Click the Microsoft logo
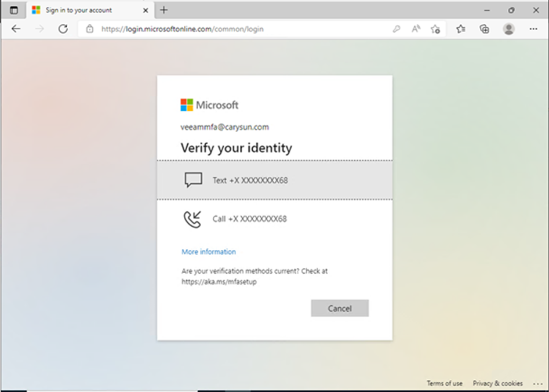This screenshot has width=549, height=392. coord(209,105)
